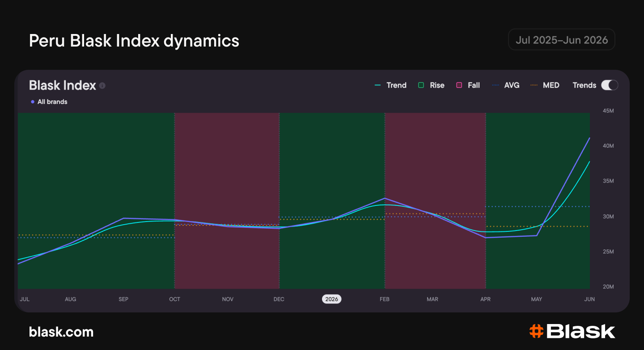Viewport: 644px width, 350px height.
Task: Click the DEC label on the x-axis
Action: [x=279, y=299]
